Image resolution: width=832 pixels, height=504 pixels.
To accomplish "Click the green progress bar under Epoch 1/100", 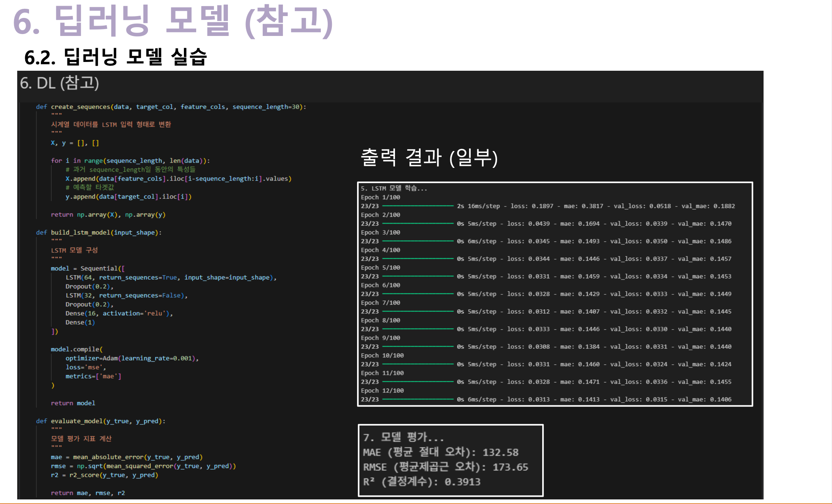I will [x=418, y=206].
